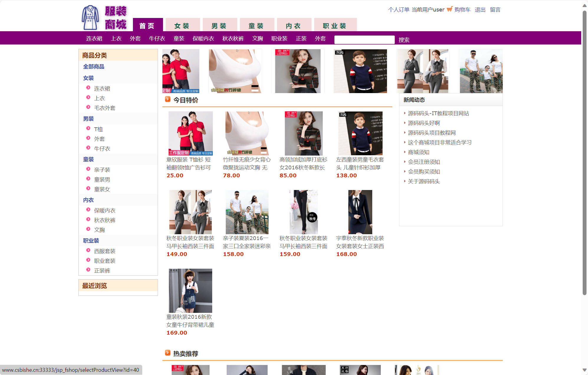Expand the 童装 category in sidebar

tap(88, 159)
